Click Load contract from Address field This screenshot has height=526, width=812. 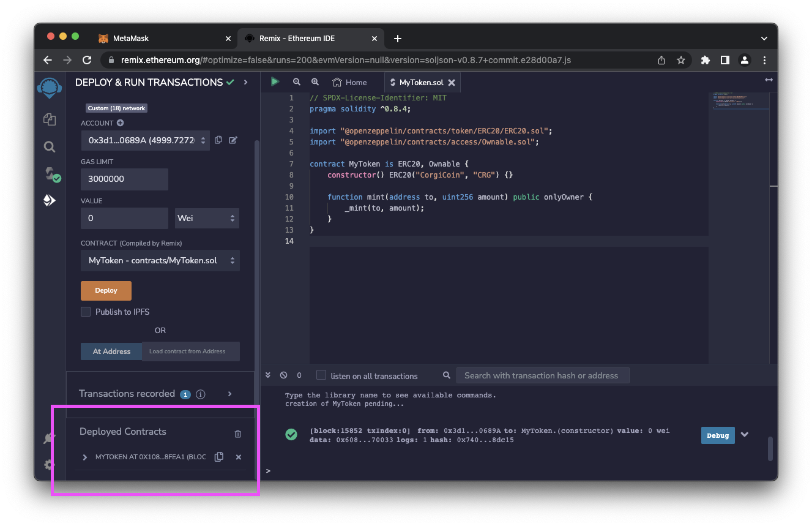point(191,351)
